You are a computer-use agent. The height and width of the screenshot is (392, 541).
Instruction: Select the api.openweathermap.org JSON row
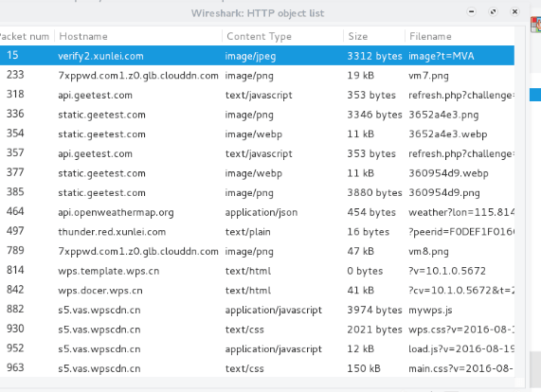coord(257,212)
